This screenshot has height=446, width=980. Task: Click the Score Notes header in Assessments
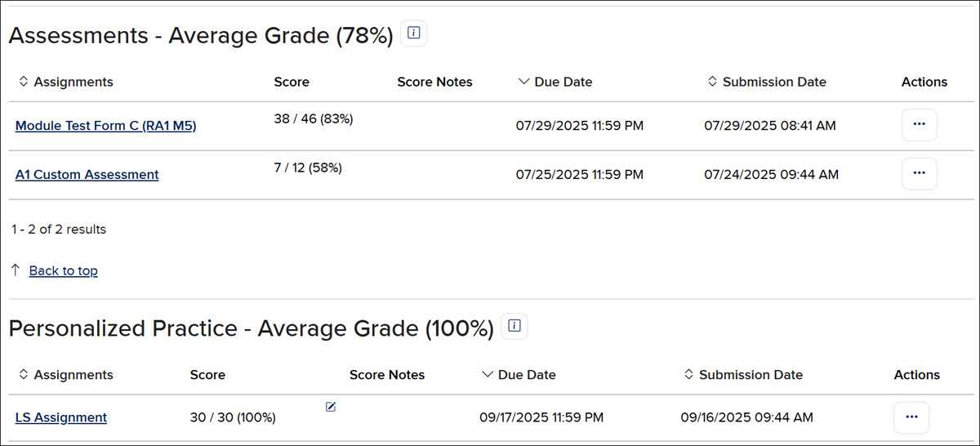coord(434,82)
